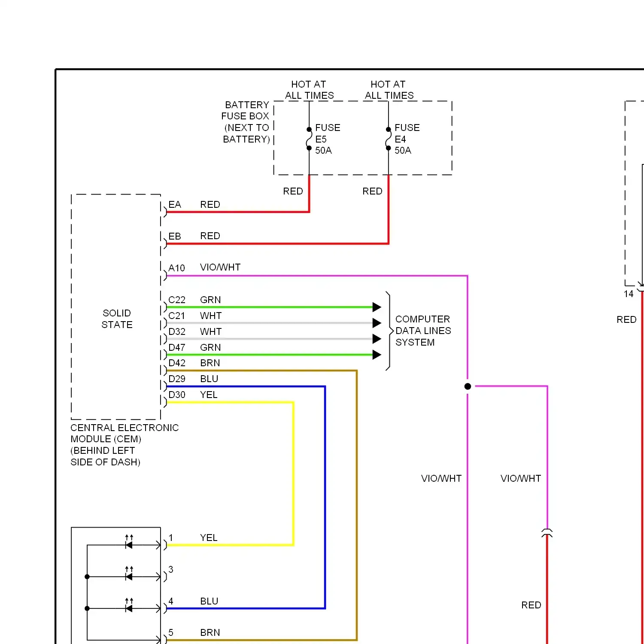
Task: Click the arrowhead on the C22 GRN line
Action: tap(377, 307)
